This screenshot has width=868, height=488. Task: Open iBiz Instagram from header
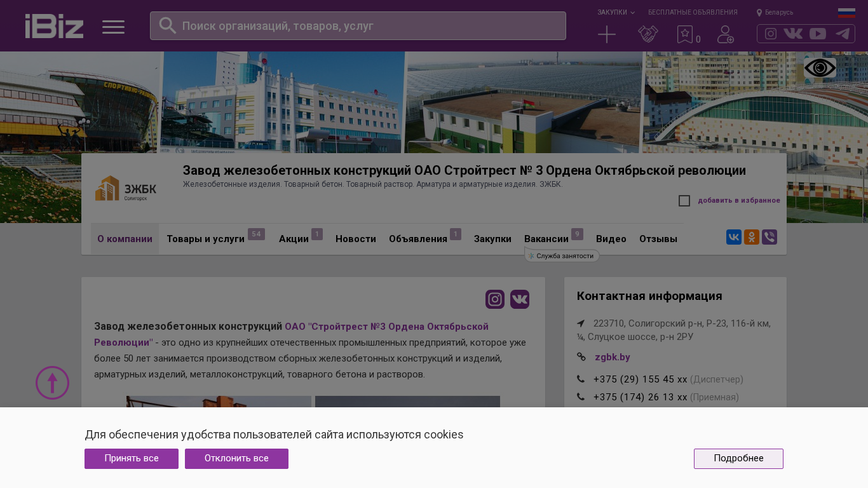click(x=771, y=34)
